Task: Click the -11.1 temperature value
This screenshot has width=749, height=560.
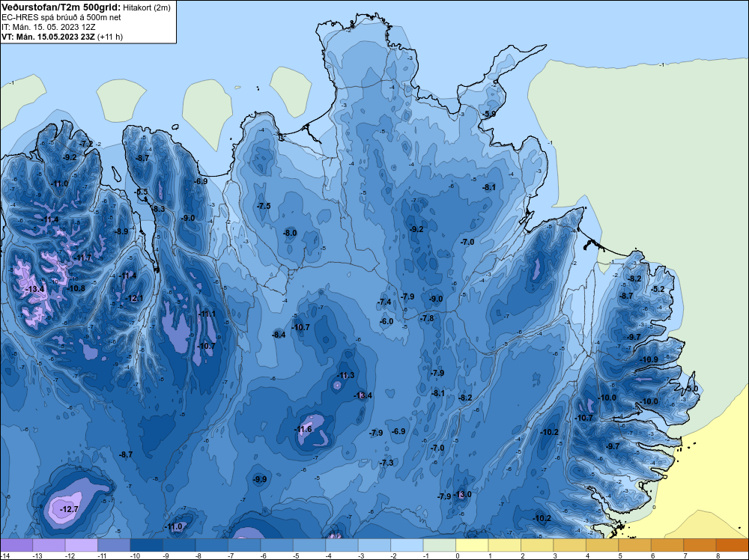Action: pos(207,314)
